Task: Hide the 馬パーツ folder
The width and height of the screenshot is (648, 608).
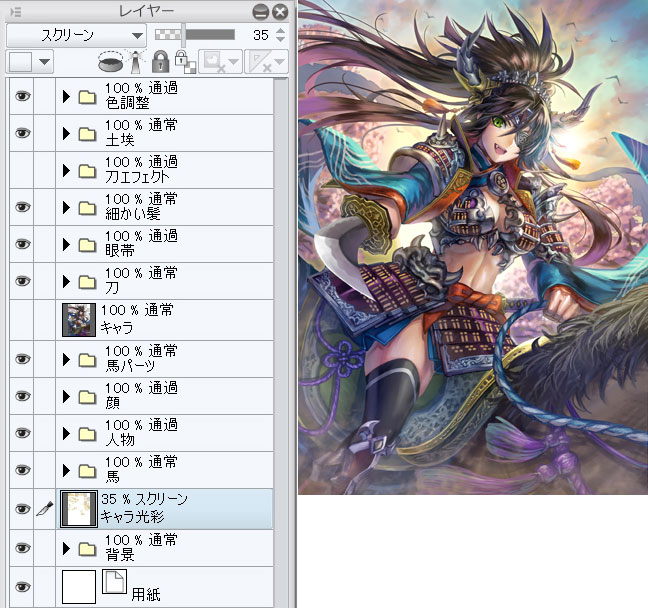Action: [x=22, y=359]
